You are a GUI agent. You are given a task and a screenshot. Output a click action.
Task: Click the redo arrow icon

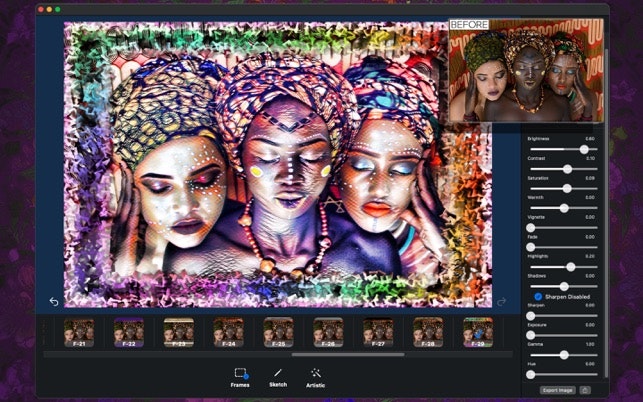(501, 302)
